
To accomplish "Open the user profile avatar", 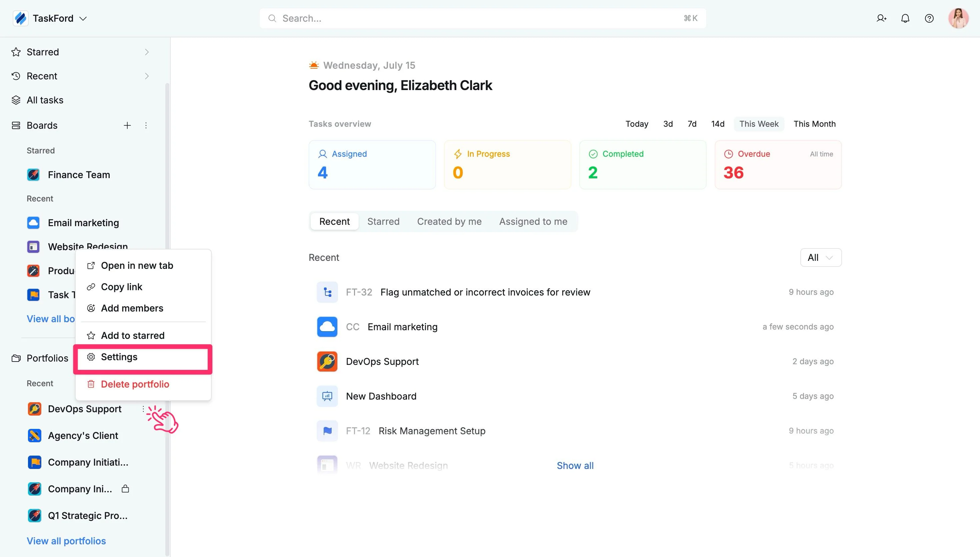I will pyautogui.click(x=958, y=18).
